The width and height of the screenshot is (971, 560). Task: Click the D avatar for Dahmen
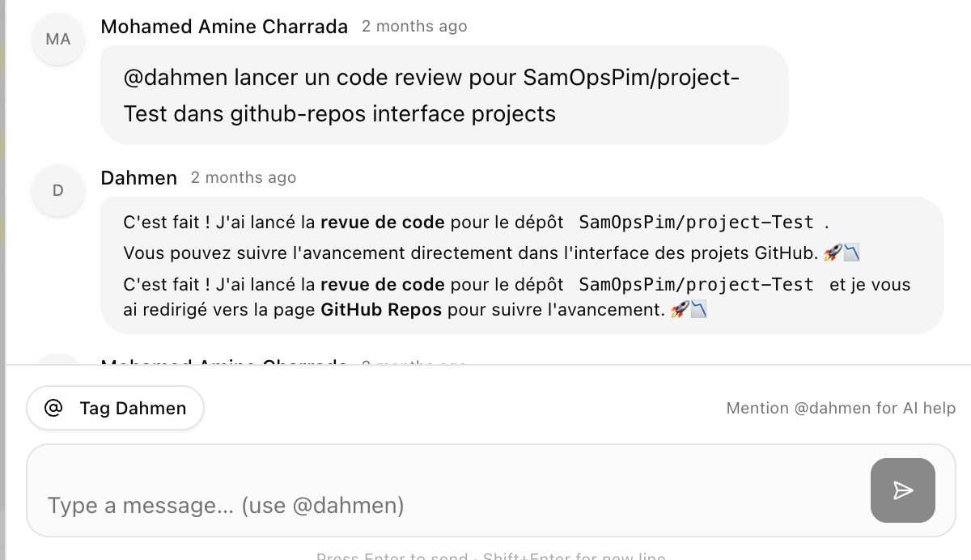[58, 191]
